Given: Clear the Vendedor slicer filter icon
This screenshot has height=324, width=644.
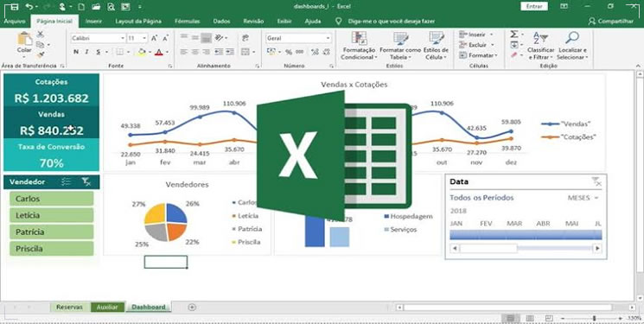Looking at the screenshot, I should (x=86, y=182).
